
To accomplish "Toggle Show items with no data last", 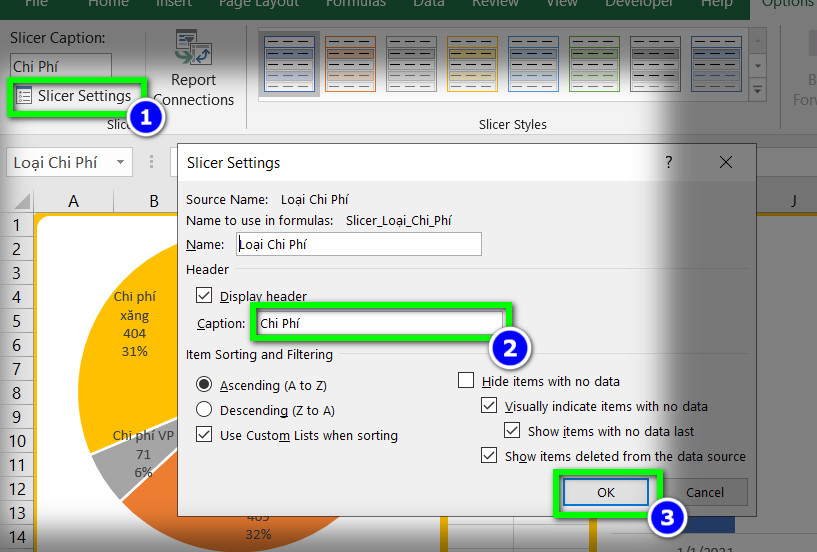I will click(512, 431).
